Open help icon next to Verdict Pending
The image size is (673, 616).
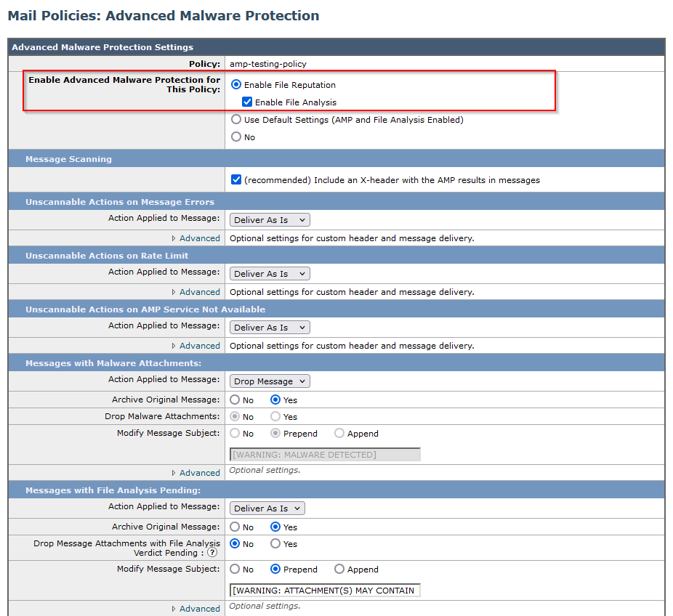212,553
